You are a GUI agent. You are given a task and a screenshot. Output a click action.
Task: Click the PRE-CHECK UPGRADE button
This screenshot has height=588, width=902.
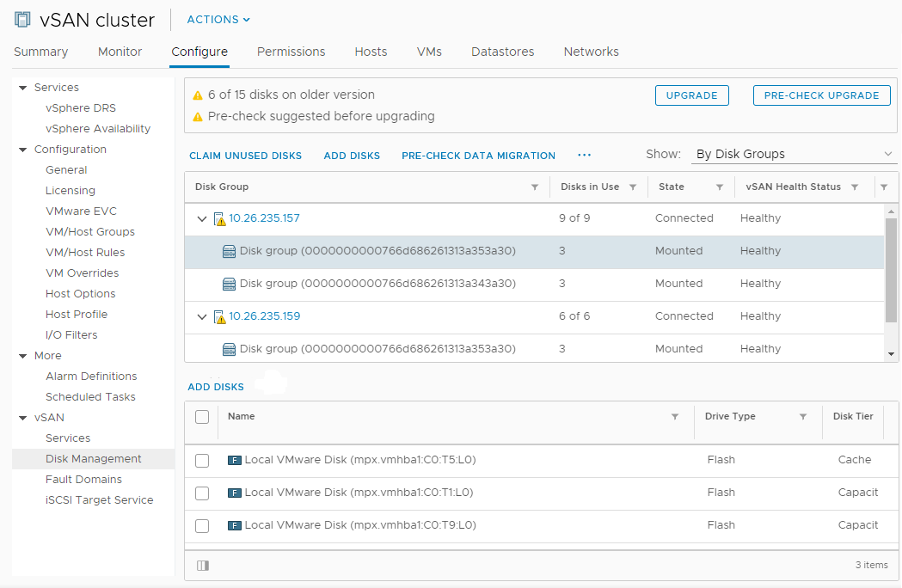(821, 95)
